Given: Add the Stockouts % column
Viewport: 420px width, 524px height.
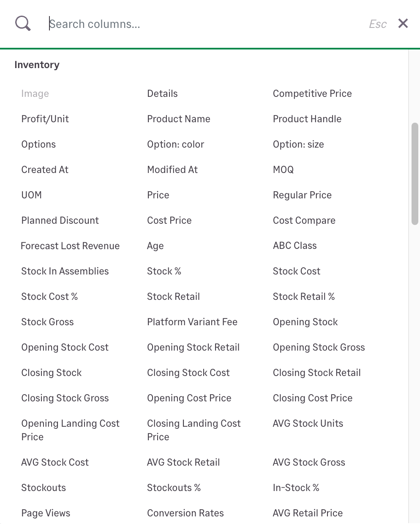Looking at the screenshot, I should pos(174,488).
